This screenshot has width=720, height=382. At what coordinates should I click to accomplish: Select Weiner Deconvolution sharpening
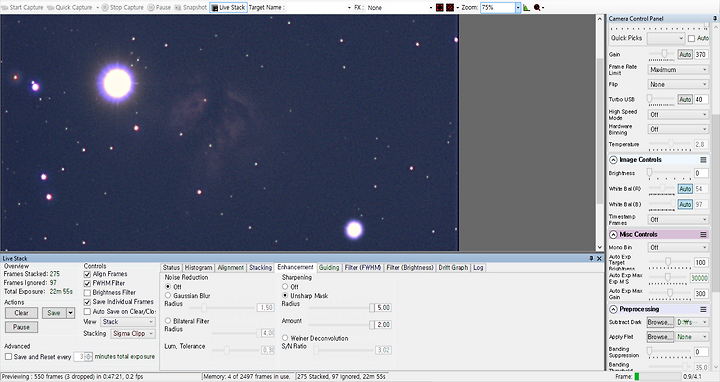(285, 338)
